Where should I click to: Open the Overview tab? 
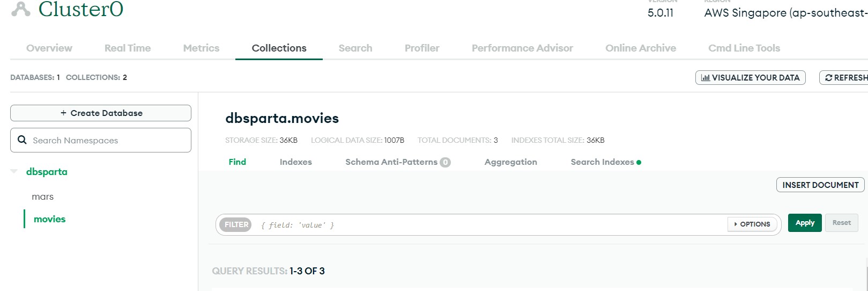tap(49, 48)
